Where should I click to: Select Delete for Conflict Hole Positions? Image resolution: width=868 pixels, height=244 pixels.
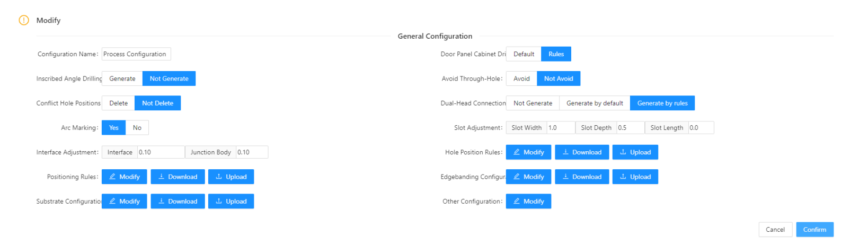[x=118, y=103]
